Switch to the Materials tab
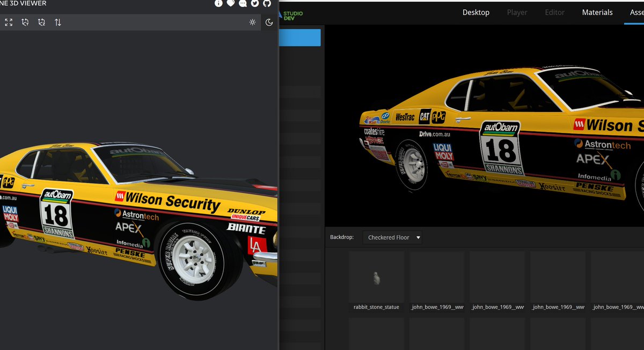The height and width of the screenshot is (350, 644). [597, 12]
